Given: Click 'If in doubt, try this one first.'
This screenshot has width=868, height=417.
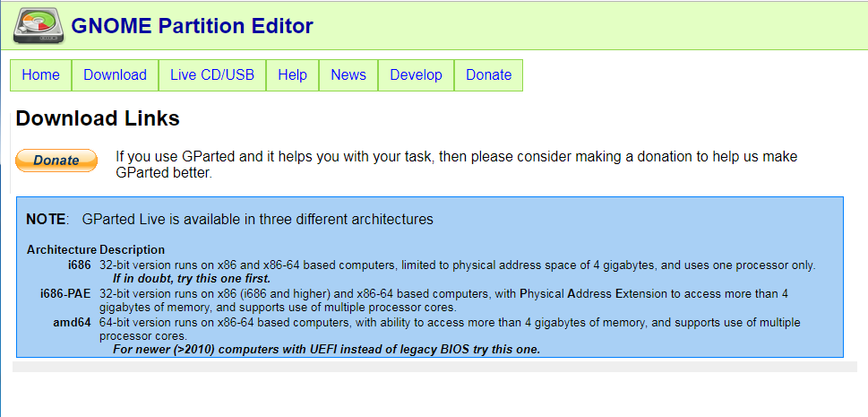Looking at the screenshot, I should [x=192, y=278].
